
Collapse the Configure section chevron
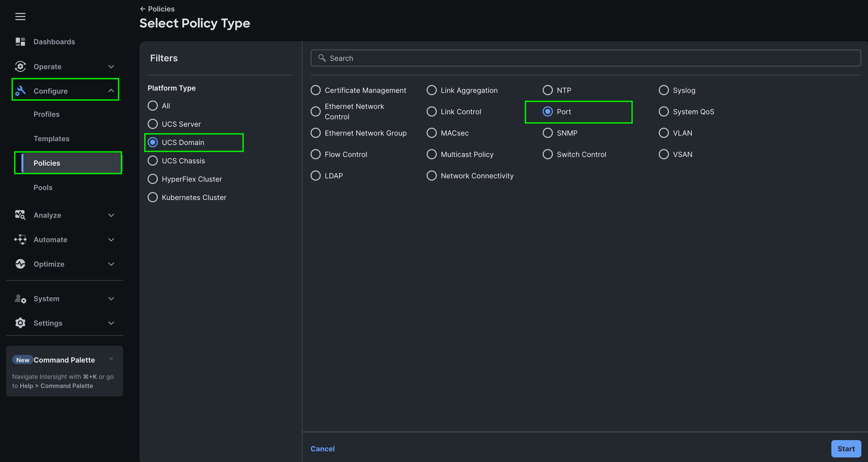(111, 91)
